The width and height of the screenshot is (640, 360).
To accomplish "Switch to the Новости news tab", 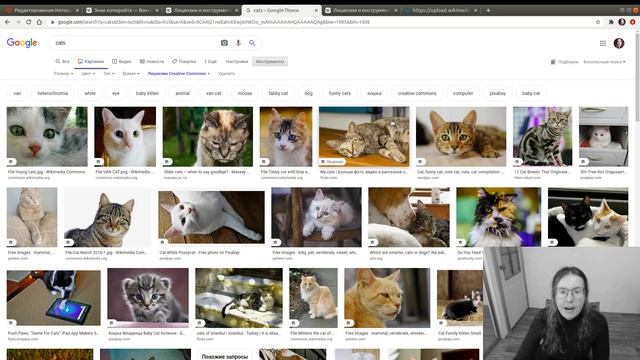I will click(152, 62).
